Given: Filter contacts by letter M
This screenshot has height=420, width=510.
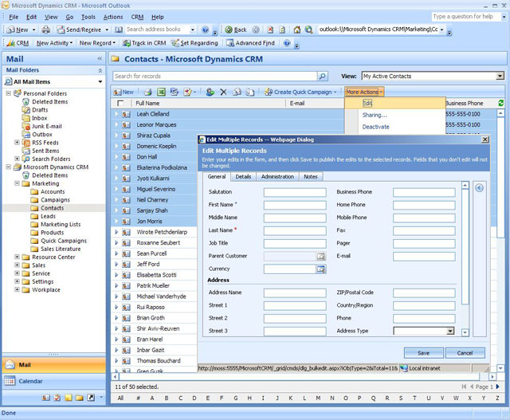Looking at the screenshot, I should pos(318,398).
